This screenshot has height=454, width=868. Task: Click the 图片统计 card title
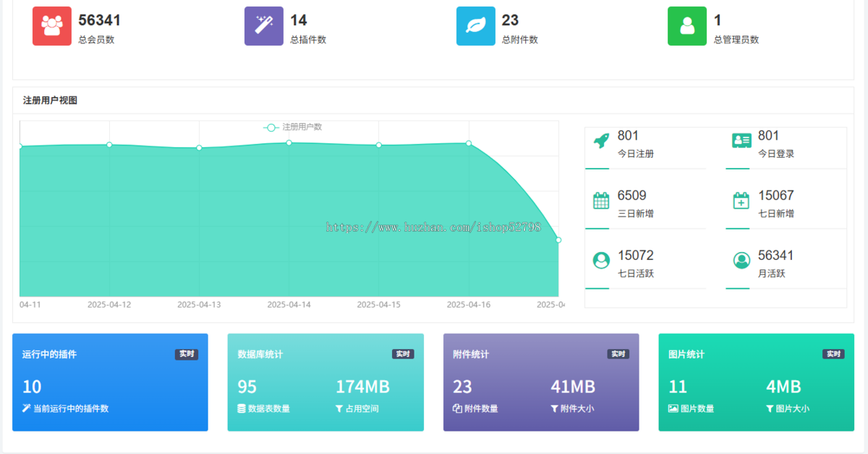tap(686, 355)
